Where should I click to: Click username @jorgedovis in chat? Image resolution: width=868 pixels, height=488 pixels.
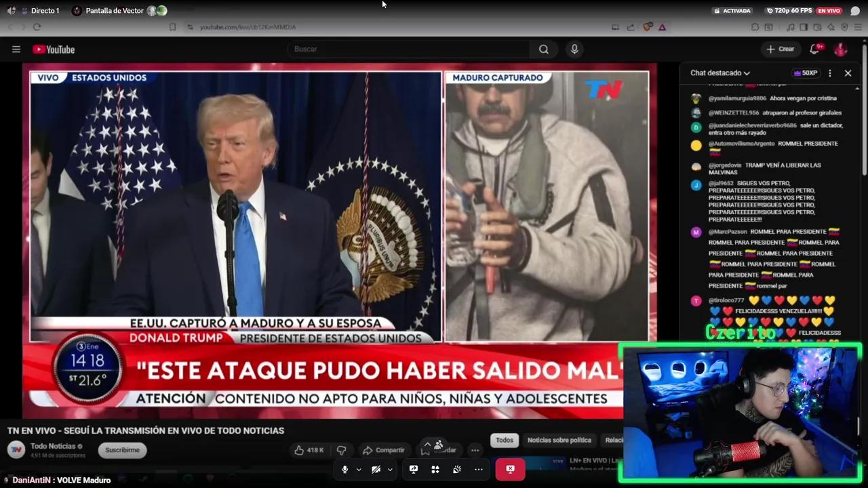click(725, 165)
